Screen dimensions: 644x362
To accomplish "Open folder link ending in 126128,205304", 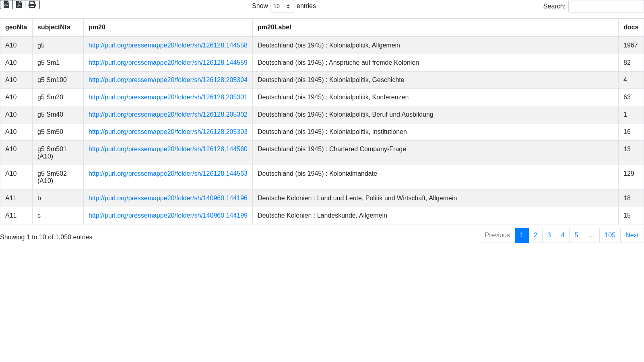I will (x=168, y=80).
